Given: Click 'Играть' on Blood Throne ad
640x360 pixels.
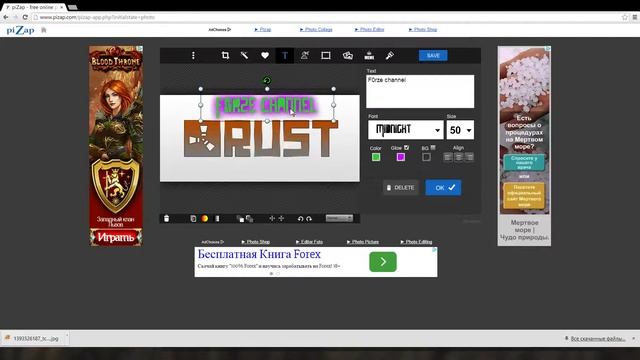Looking at the screenshot, I should [x=116, y=237].
